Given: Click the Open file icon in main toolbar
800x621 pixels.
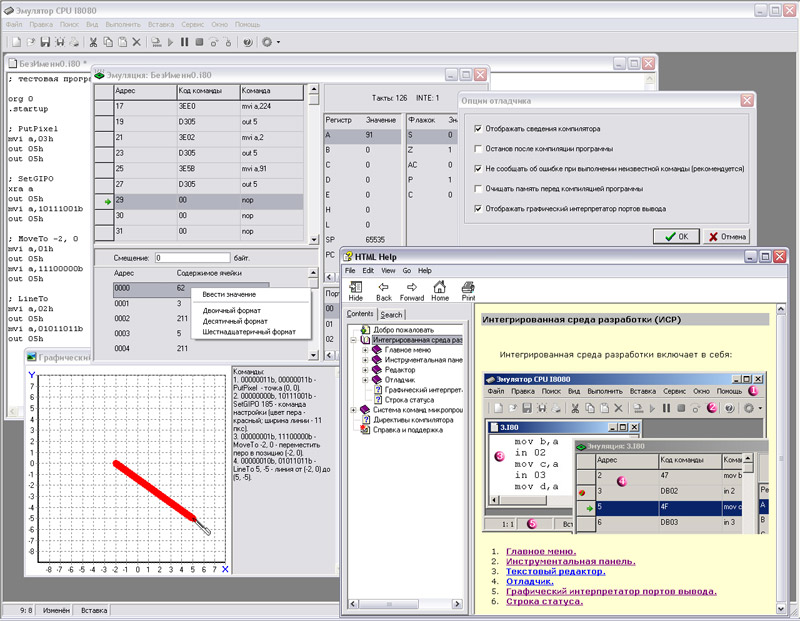Looking at the screenshot, I should 31,42.
